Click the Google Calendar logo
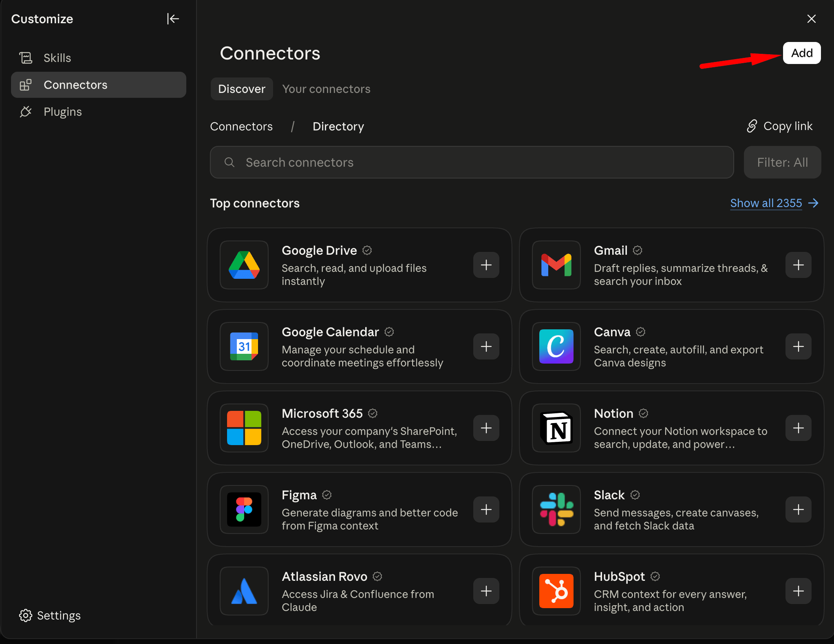The height and width of the screenshot is (644, 834). coord(244,346)
